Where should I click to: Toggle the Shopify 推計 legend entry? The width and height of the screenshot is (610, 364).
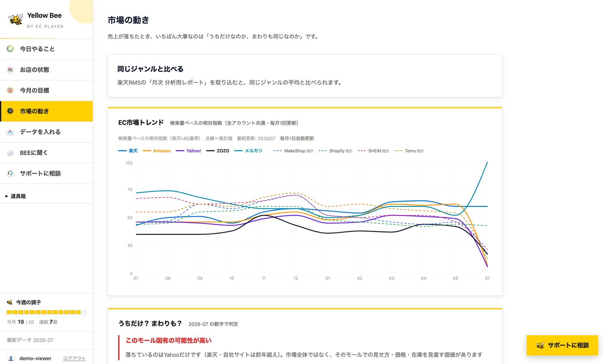click(335, 151)
